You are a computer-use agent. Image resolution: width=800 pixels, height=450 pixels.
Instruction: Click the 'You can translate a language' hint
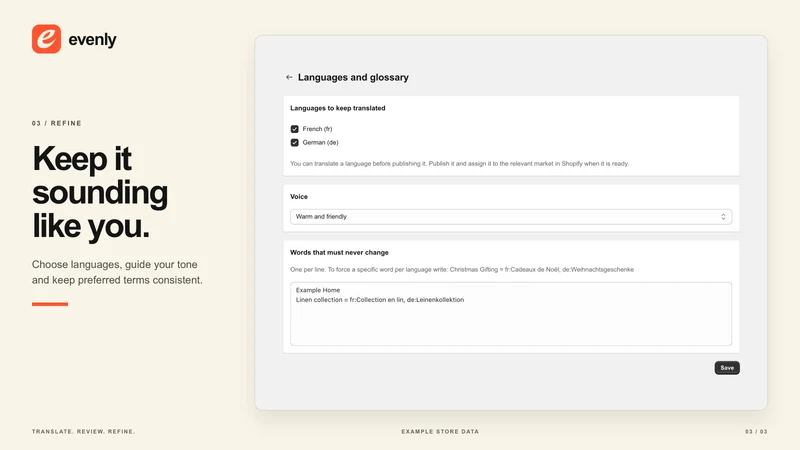(459, 164)
